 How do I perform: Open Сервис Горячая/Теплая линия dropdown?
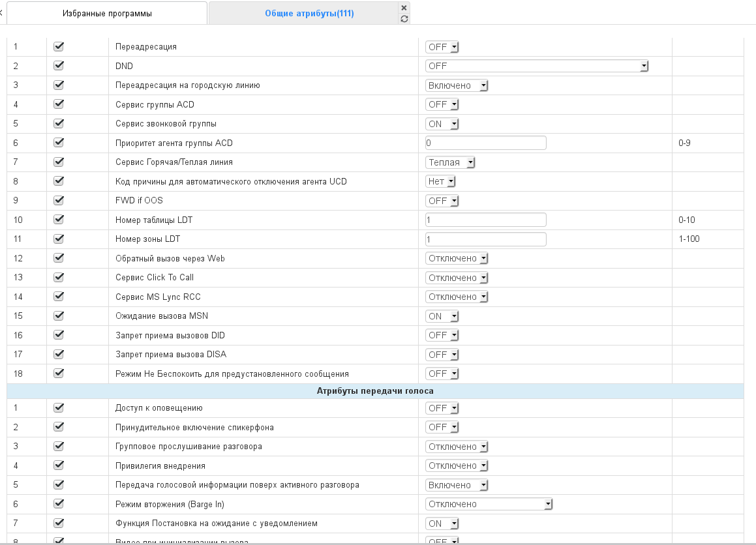tap(450, 162)
